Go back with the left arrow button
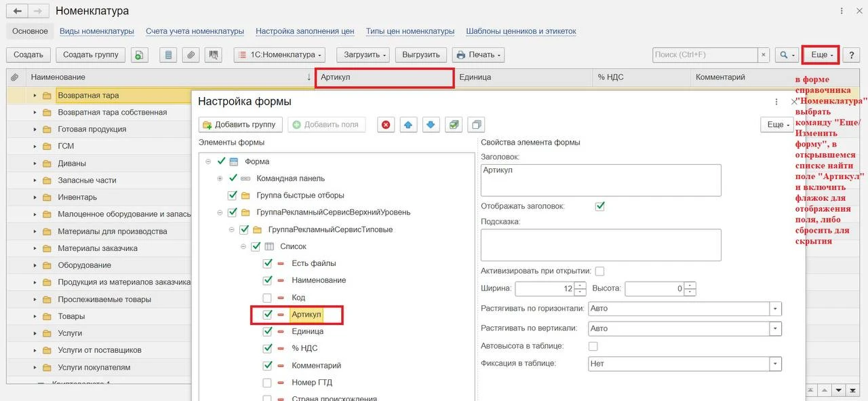Image resolution: width=868 pixels, height=401 pixels. coord(17,12)
